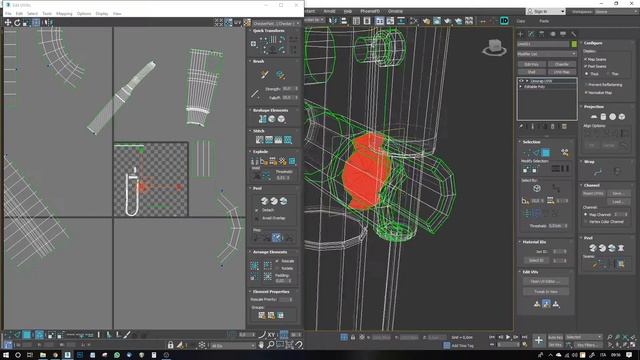The width and height of the screenshot is (640, 360).
Task: Toggle the Map Seams checkbox
Action: pyautogui.click(x=586, y=59)
